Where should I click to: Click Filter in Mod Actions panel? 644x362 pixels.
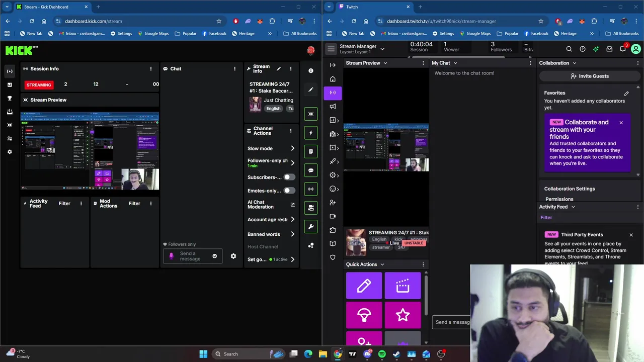tap(134, 204)
